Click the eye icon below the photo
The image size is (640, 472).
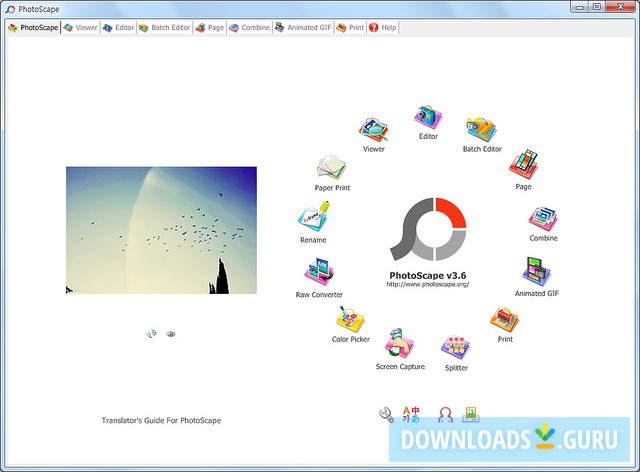171,334
